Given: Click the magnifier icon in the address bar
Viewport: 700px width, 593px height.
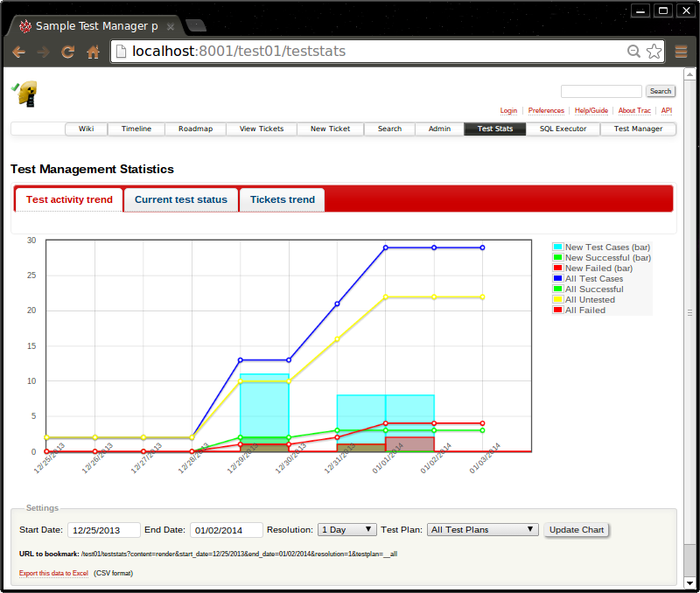Looking at the screenshot, I should [633, 52].
